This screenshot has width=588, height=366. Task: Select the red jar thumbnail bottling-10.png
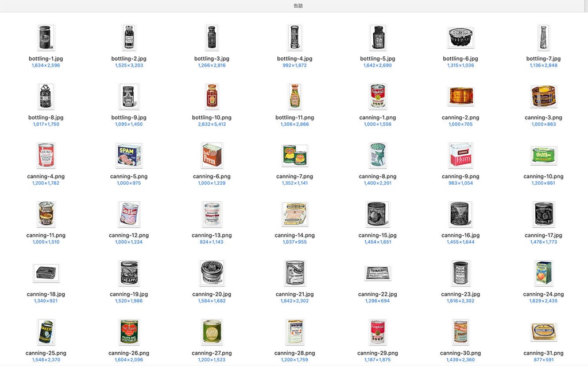point(212,96)
